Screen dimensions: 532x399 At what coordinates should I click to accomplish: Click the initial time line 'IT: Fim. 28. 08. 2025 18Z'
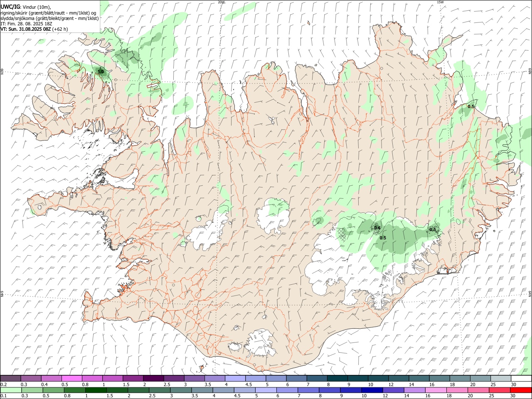[26, 24]
